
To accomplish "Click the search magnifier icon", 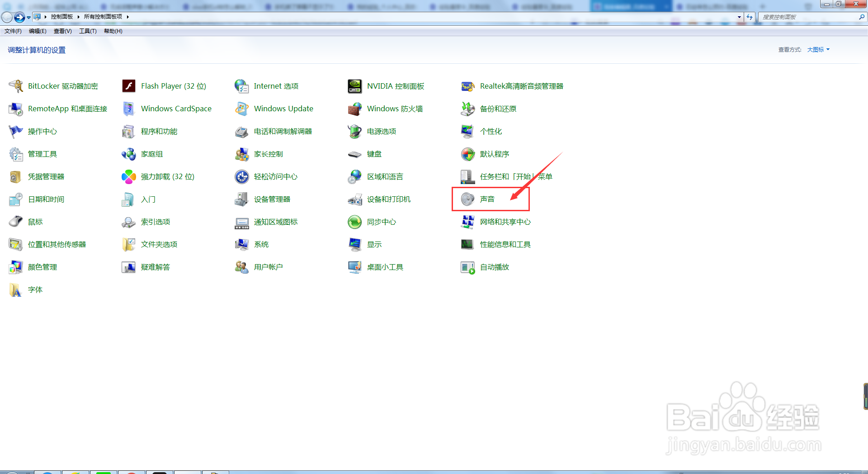I will coord(862,17).
